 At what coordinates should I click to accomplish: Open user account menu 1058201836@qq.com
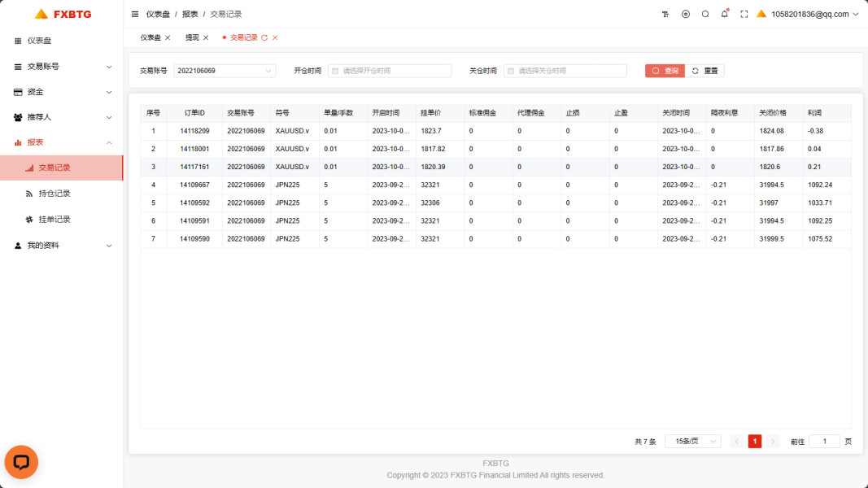[x=809, y=14]
